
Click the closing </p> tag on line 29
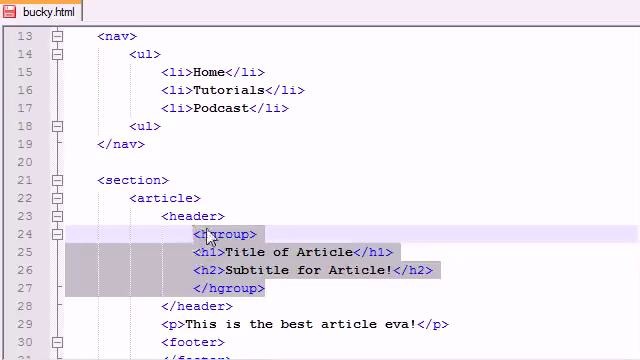(433, 324)
